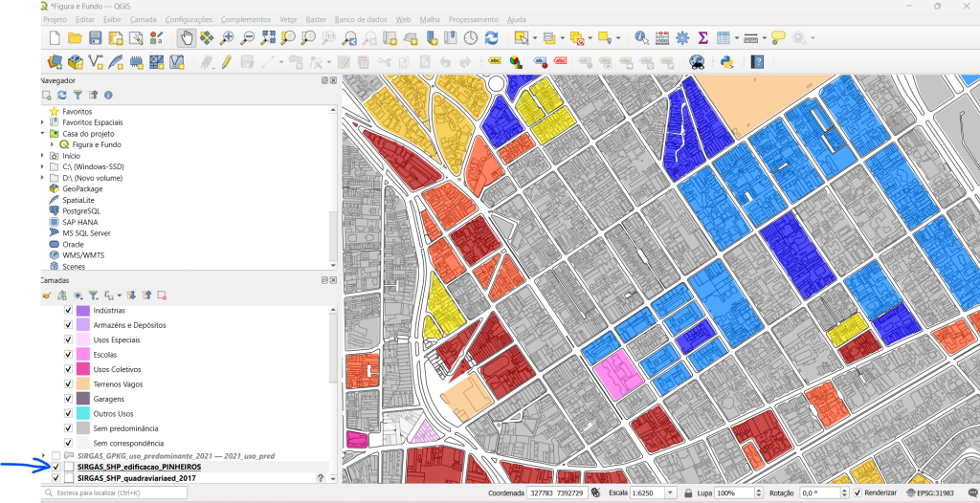Uncheck the Indústrias legend checkbox
Viewport: 980px width, 503px height.
pyautogui.click(x=68, y=311)
